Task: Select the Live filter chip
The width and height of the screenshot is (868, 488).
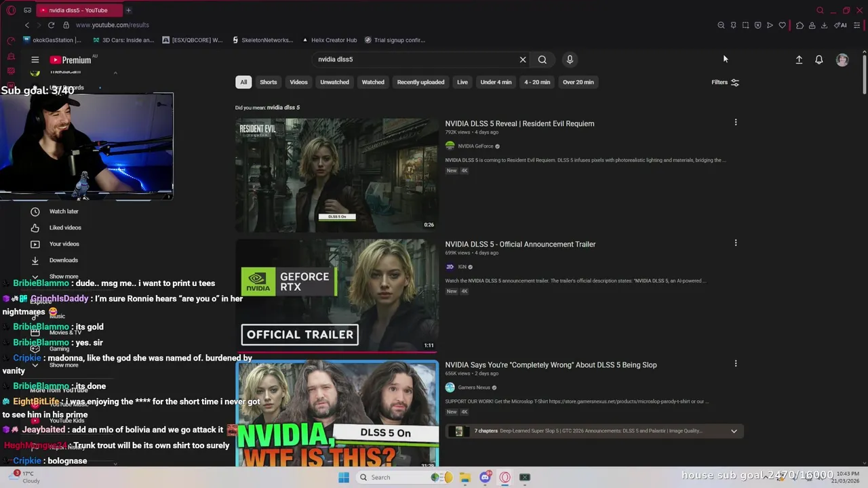Action: coord(462,82)
